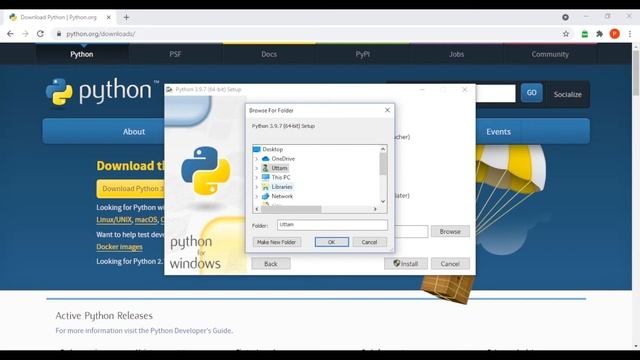This screenshot has width=640, height=360.
Task: Click the Network icon in folder tree
Action: tap(265, 196)
